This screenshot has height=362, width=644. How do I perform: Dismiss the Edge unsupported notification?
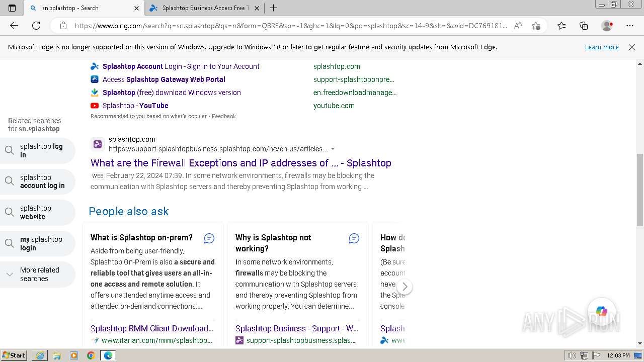click(x=632, y=47)
